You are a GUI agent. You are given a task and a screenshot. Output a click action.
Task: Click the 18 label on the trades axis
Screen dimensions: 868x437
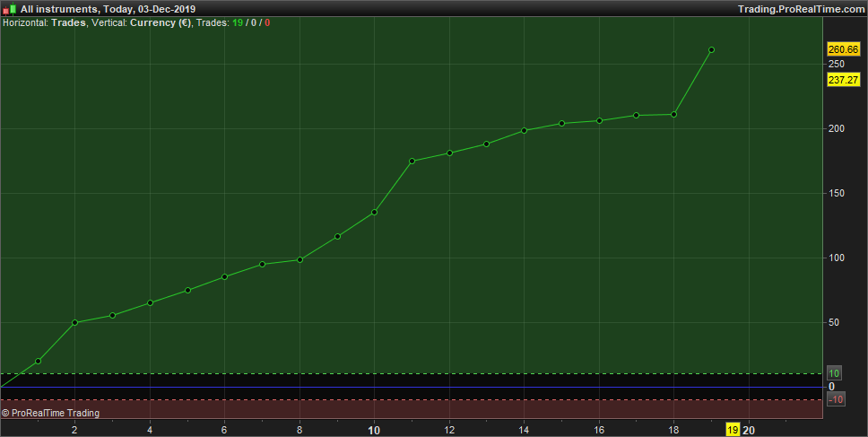(x=673, y=430)
